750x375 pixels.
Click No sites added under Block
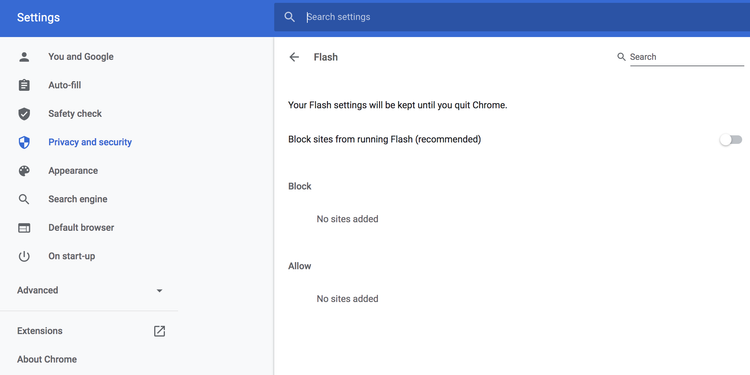[347, 219]
